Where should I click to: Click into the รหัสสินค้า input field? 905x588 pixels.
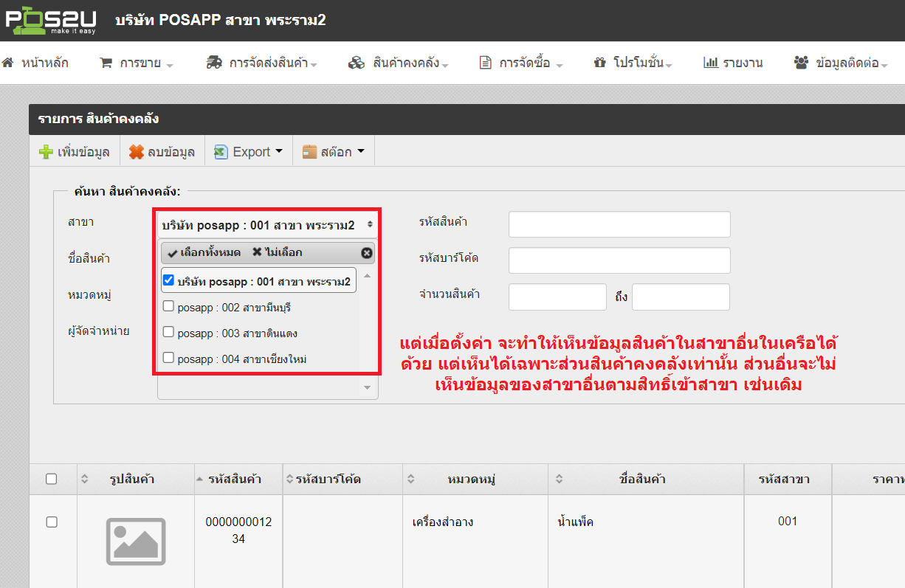[x=619, y=224]
